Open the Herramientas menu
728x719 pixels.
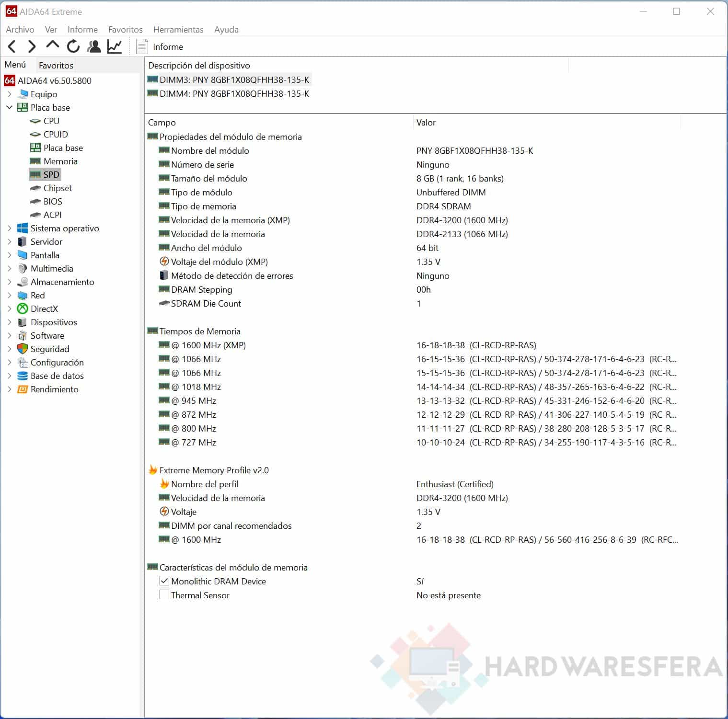tap(178, 29)
